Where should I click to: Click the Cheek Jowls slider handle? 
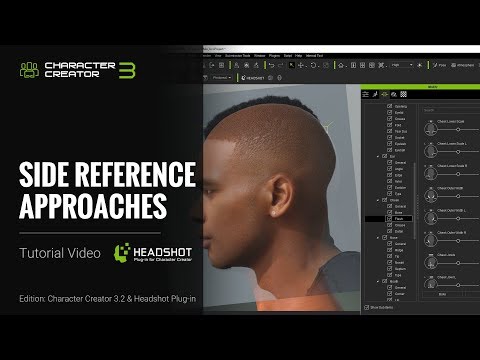tap(458, 263)
